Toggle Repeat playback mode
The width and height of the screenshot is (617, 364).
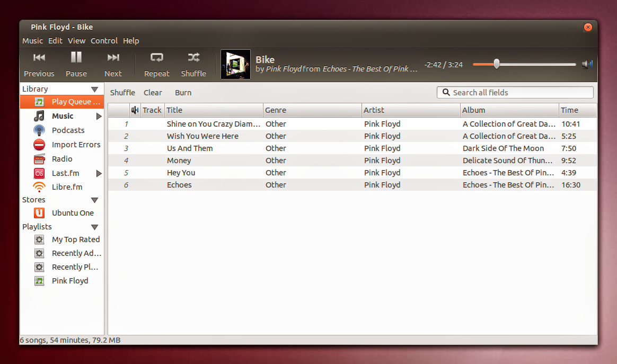pos(156,64)
